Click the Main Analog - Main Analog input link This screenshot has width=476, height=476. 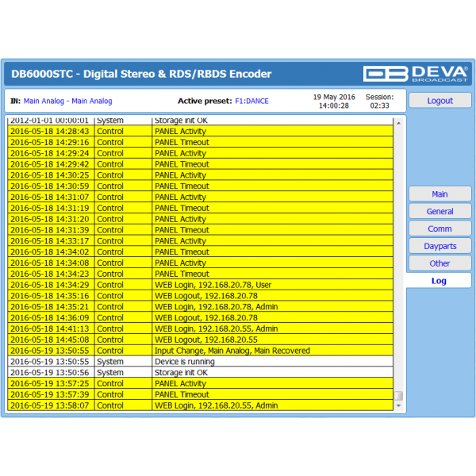tap(67, 101)
